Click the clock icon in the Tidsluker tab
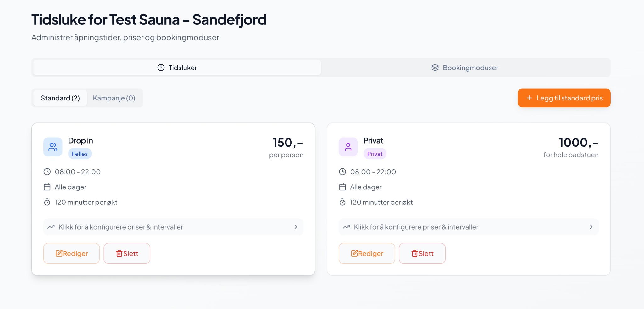The image size is (644, 309). pyautogui.click(x=161, y=67)
